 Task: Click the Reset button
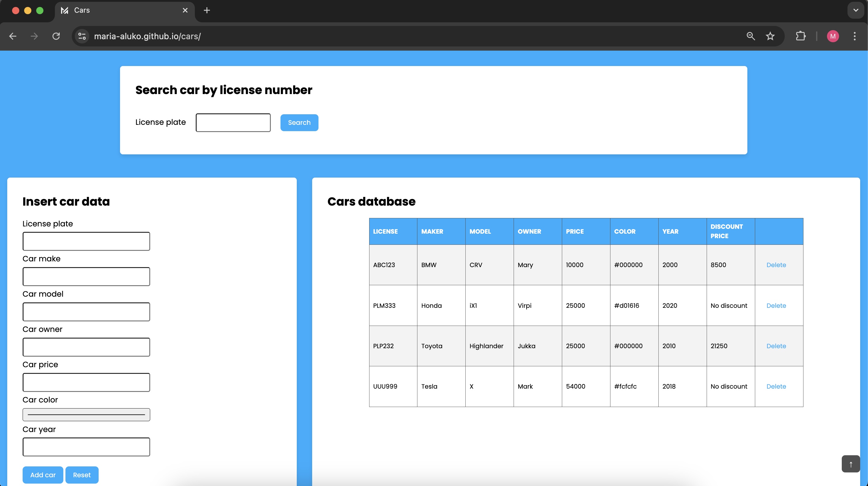coord(82,475)
